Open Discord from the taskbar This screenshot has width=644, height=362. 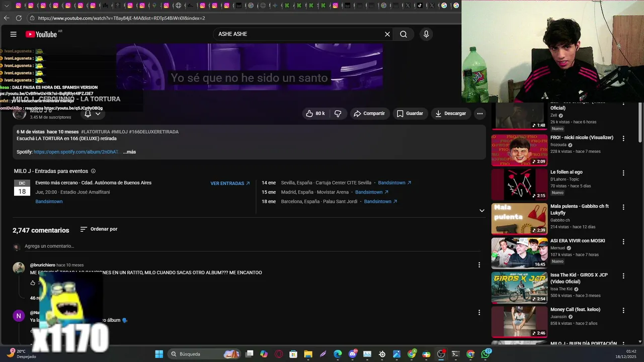click(x=353, y=354)
